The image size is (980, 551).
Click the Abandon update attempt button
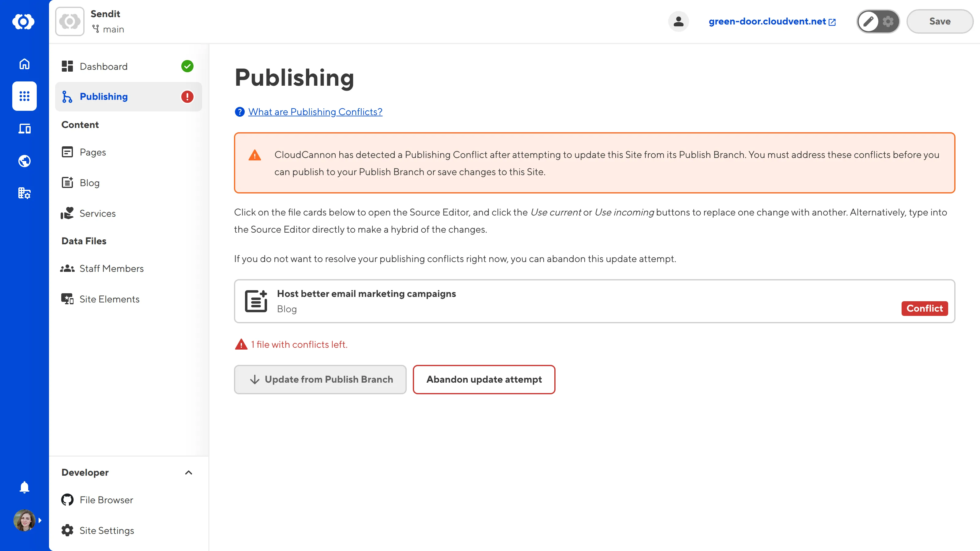(484, 379)
